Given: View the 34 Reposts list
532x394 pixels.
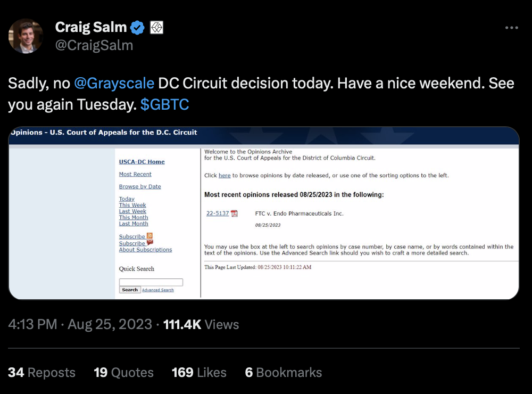Looking at the screenshot, I should tap(41, 373).
